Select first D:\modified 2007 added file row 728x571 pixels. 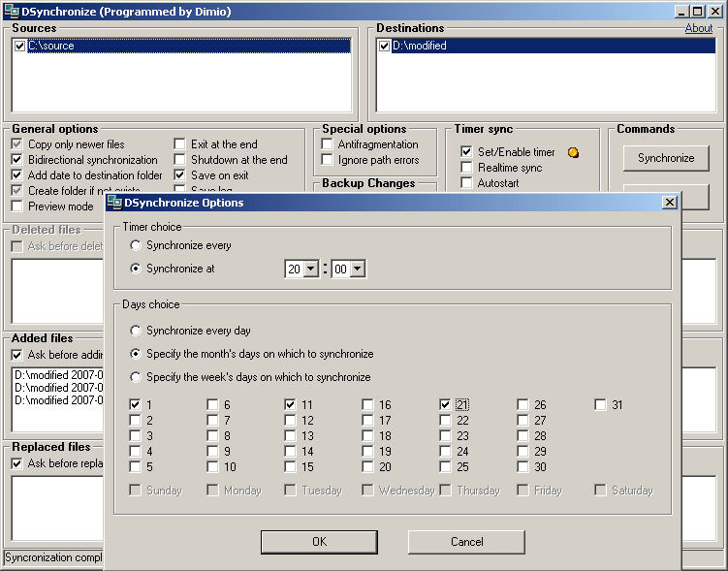click(x=58, y=375)
